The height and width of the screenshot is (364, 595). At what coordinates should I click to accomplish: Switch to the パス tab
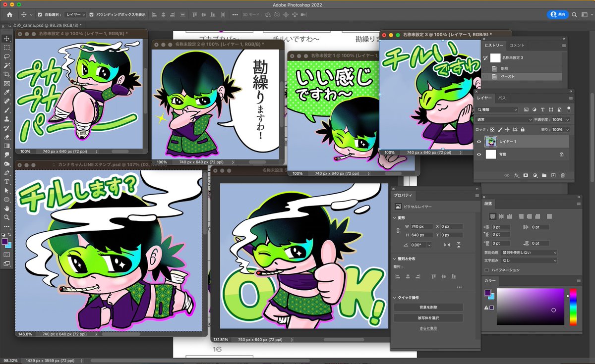[x=502, y=98]
